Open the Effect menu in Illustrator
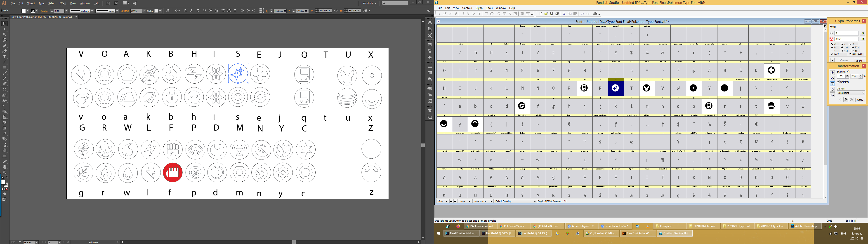Image resolution: width=868 pixels, height=244 pixels. point(63,3)
